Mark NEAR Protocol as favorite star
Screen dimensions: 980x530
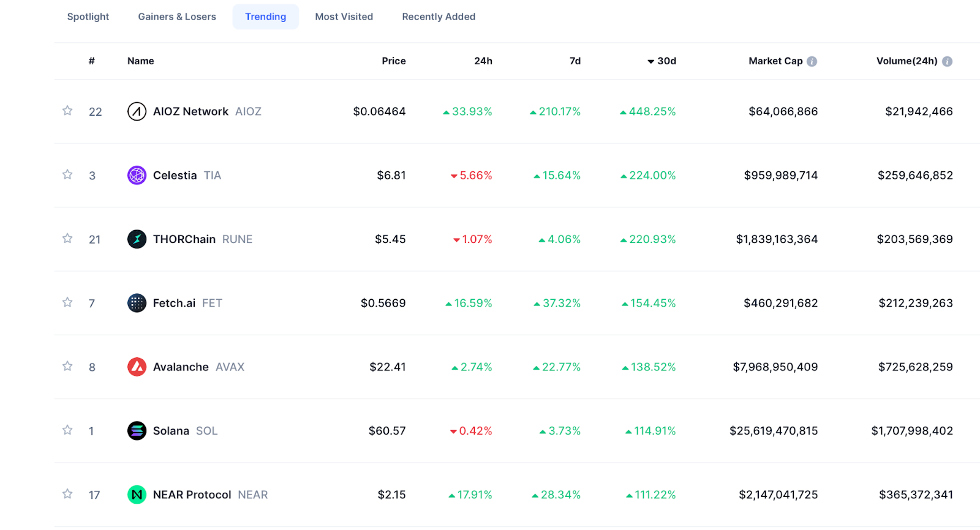[67, 494]
